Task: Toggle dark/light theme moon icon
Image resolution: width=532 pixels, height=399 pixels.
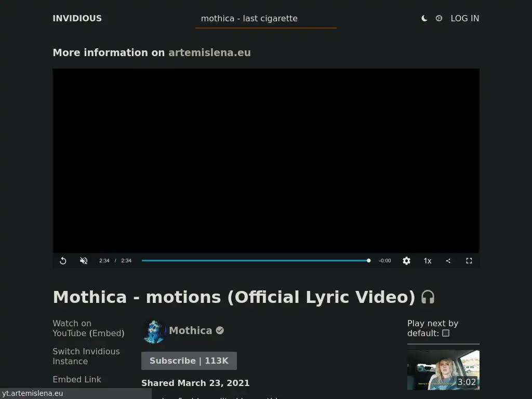Action: pos(424,18)
